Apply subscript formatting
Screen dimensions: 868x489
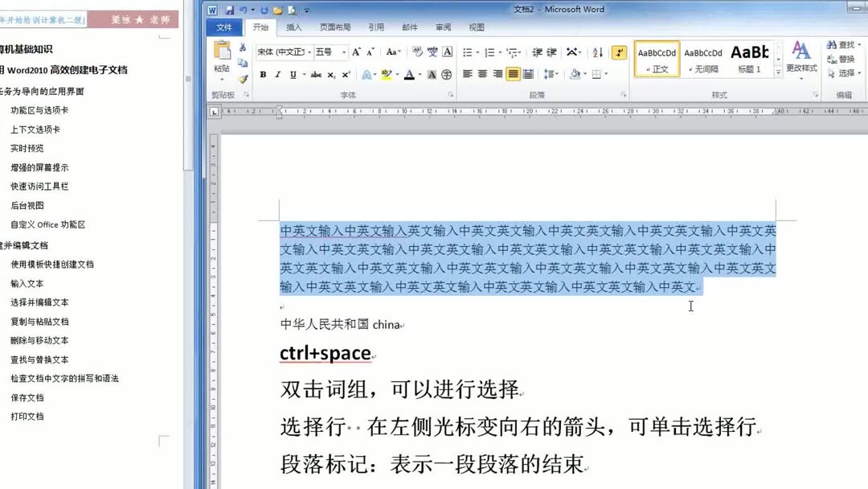[332, 74]
